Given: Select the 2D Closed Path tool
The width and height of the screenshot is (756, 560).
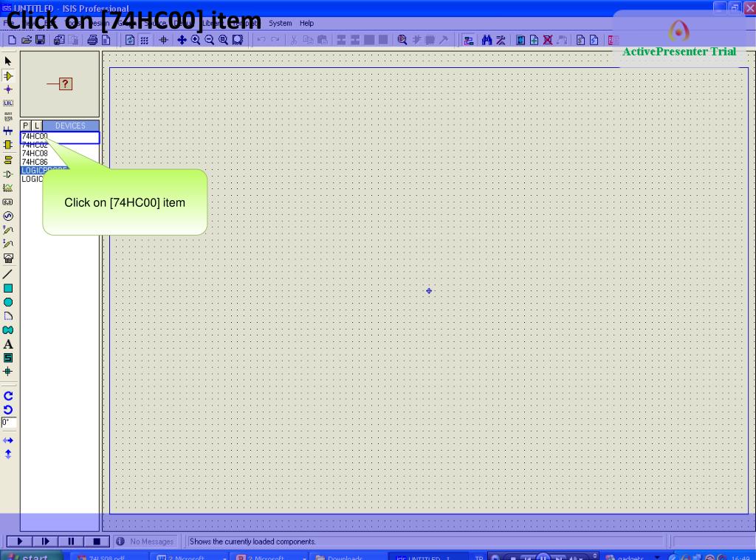Looking at the screenshot, I should coord(8,330).
